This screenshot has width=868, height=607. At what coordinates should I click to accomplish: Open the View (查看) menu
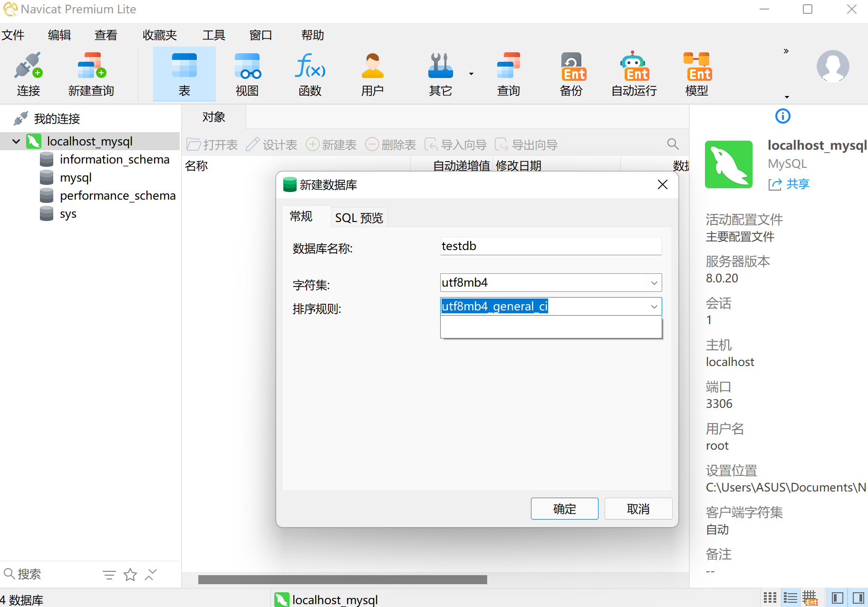pyautogui.click(x=106, y=35)
